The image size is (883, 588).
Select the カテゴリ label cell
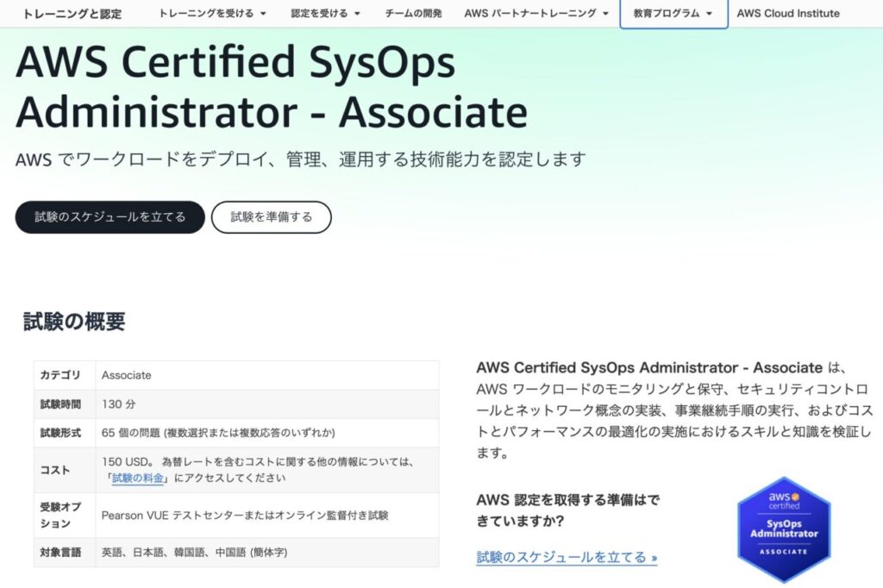point(65,375)
